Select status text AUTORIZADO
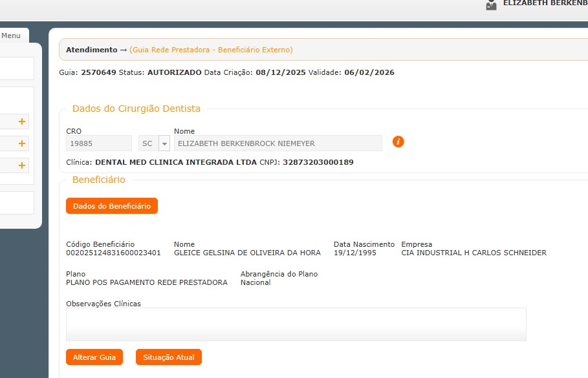 (x=175, y=72)
